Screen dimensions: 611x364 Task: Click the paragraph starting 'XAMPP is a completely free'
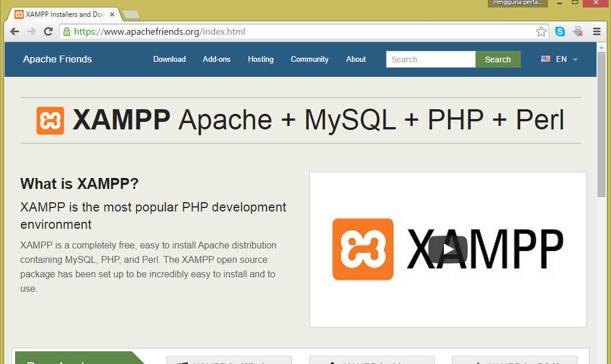tap(149, 267)
